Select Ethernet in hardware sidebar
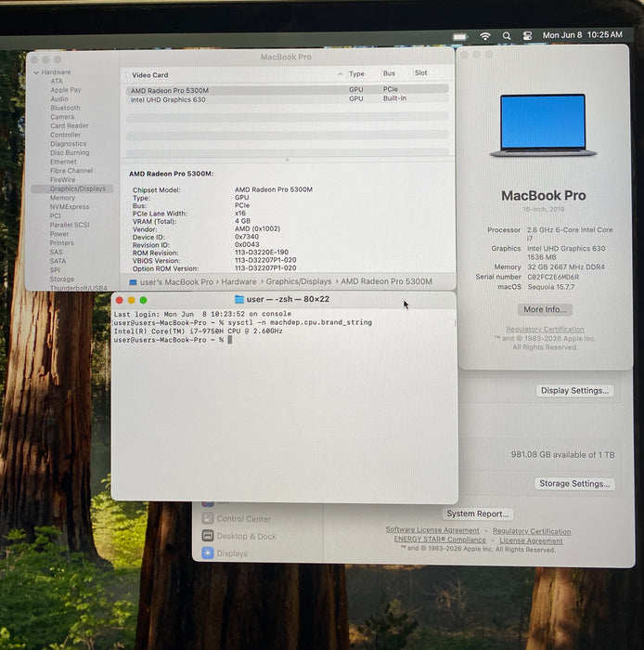Image resolution: width=644 pixels, height=650 pixels. tap(63, 162)
